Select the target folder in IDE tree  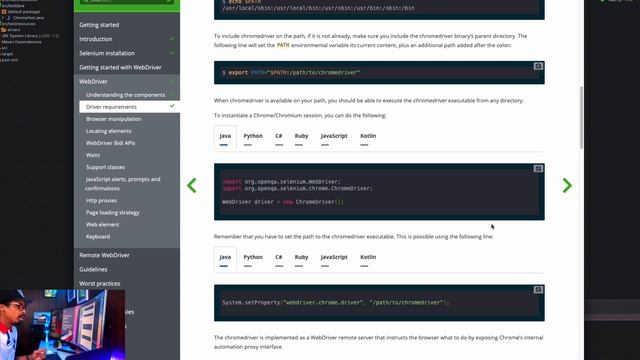pyautogui.click(x=7, y=54)
